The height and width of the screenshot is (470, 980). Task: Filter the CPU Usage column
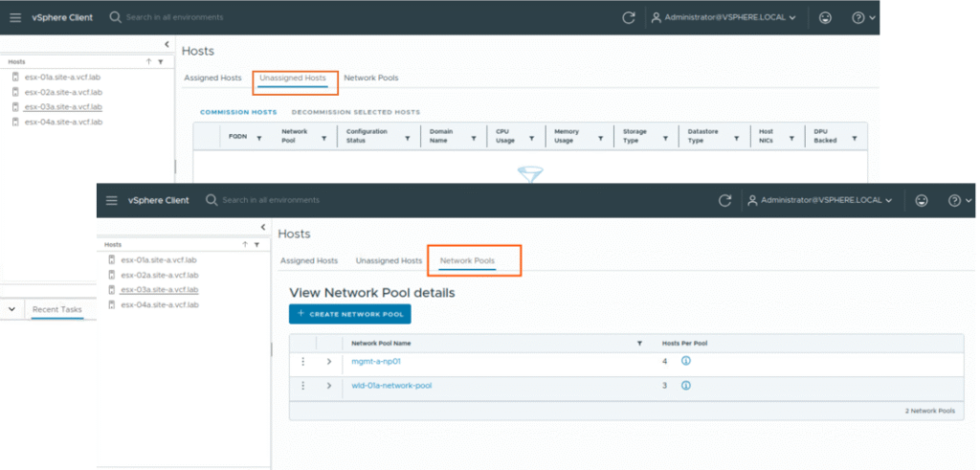(531, 139)
